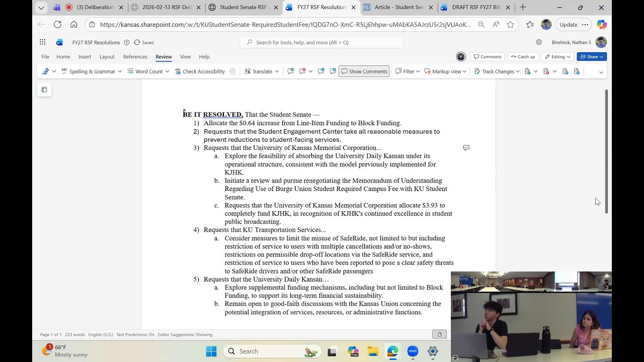Open the Editor pen tool in the Review ribbon
Image resolution: width=644 pixels, height=362 pixels.
click(x=46, y=71)
